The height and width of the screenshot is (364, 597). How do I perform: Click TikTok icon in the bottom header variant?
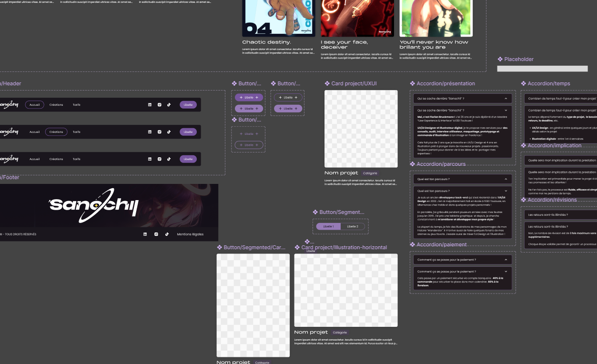coord(169,159)
